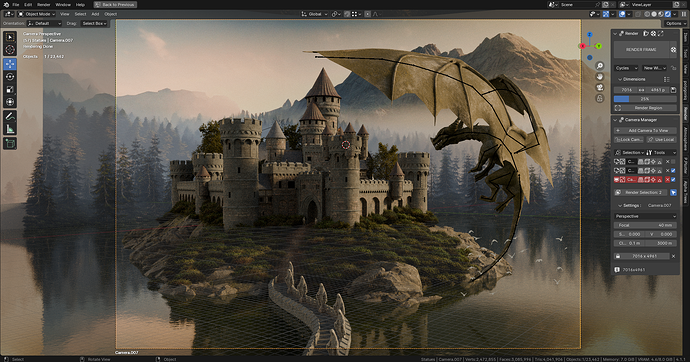Adjust the 25% resolution scale slider
The height and width of the screenshot is (362, 690).
[x=645, y=99]
